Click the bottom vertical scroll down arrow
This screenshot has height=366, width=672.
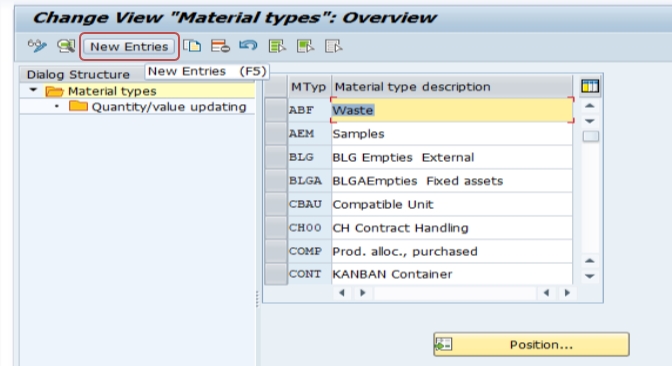pyautogui.click(x=590, y=276)
